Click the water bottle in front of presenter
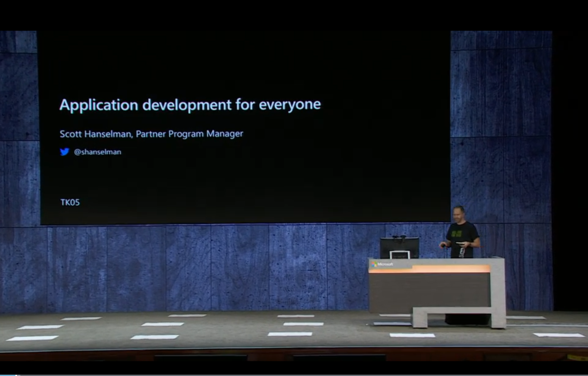The width and height of the screenshot is (588, 376). 462,252
